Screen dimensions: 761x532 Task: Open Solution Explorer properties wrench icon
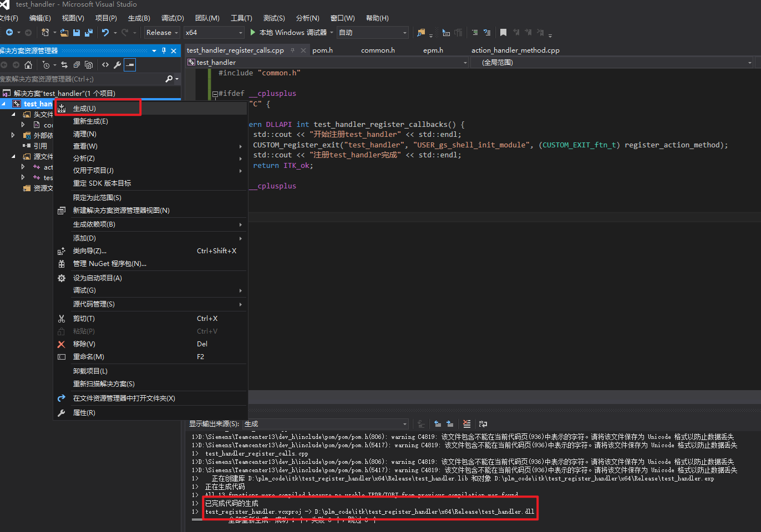tap(118, 65)
